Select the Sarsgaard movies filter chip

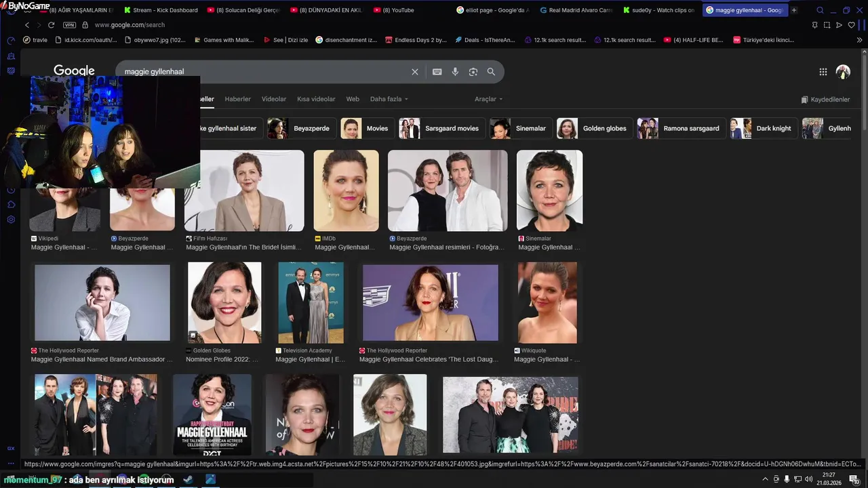point(441,128)
